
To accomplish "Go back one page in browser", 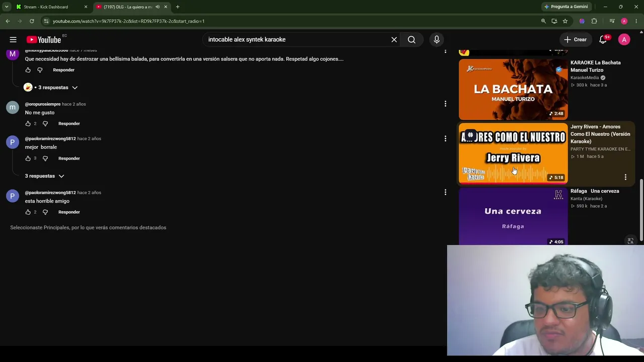I will pyautogui.click(x=8, y=21).
